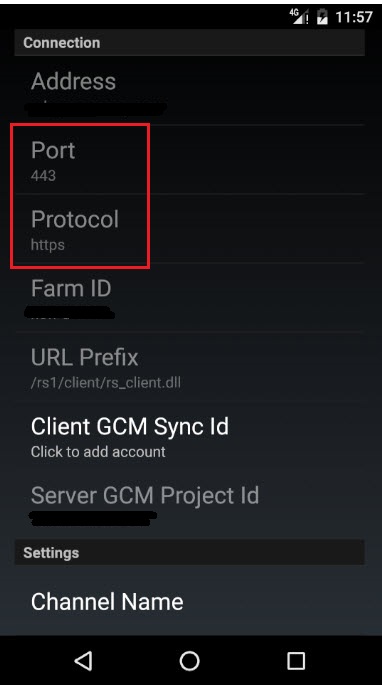Image resolution: width=382 pixels, height=685 pixels.
Task: Open Server GCM Project Id preference
Action: pos(190,505)
